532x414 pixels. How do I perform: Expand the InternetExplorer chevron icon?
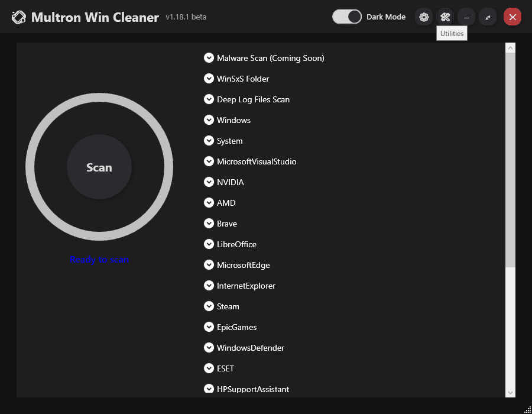tap(209, 286)
